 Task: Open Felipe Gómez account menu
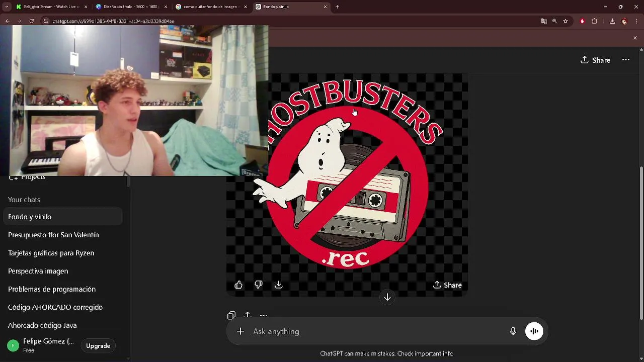coord(41,345)
